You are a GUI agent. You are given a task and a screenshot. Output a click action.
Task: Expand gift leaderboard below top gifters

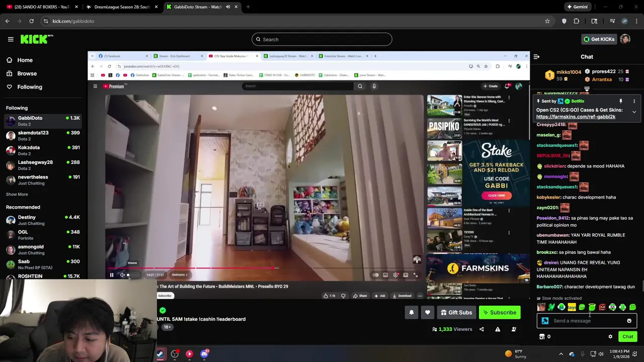587,89
